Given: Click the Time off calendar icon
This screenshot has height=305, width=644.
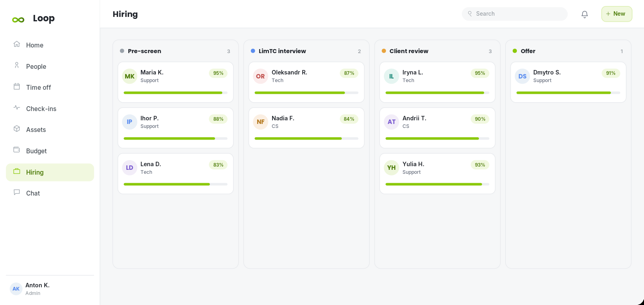Looking at the screenshot, I should point(17,87).
